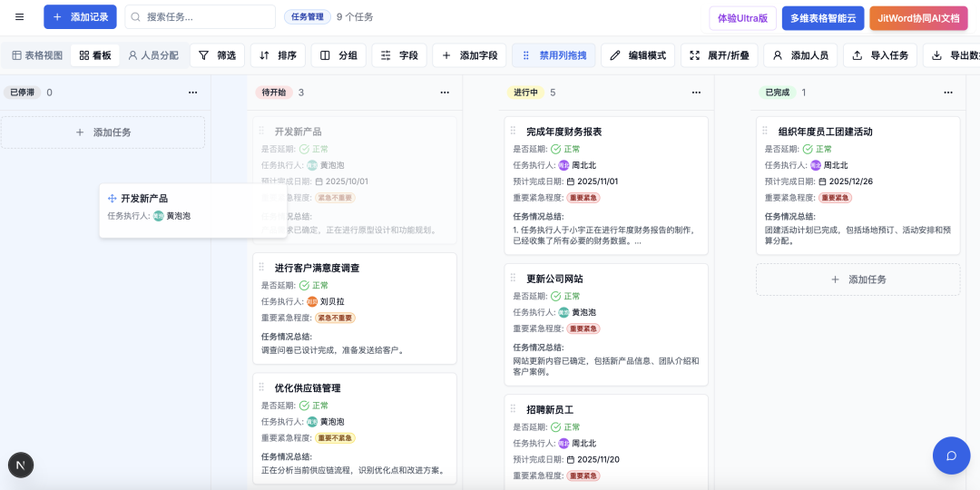980x490 pixels.
Task: Open JitWord协同AI文档 button
Action: point(918,18)
